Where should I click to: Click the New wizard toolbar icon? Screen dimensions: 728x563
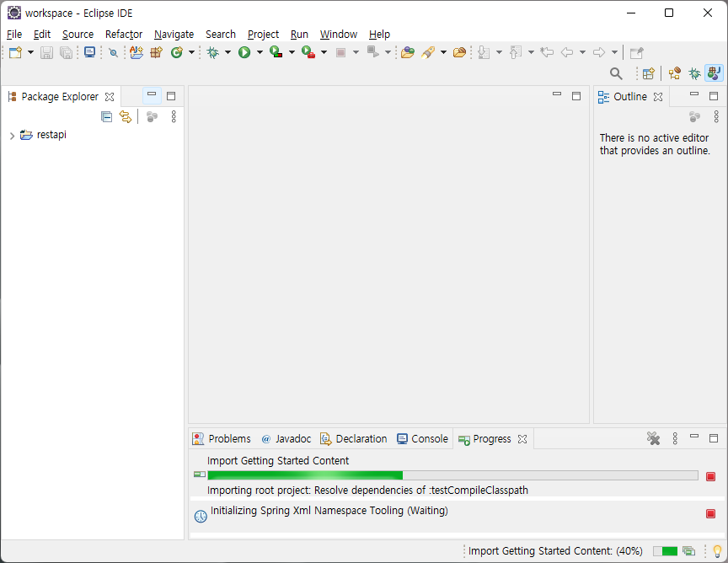click(15, 52)
